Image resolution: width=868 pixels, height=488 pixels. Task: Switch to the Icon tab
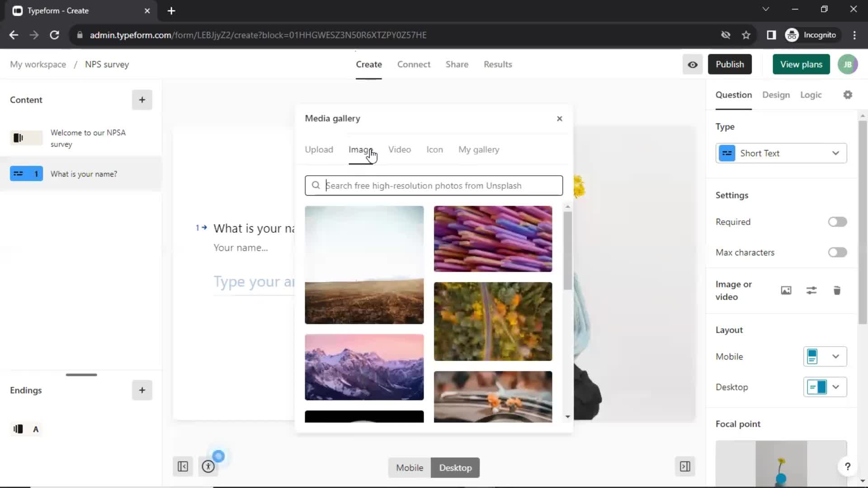tap(434, 150)
